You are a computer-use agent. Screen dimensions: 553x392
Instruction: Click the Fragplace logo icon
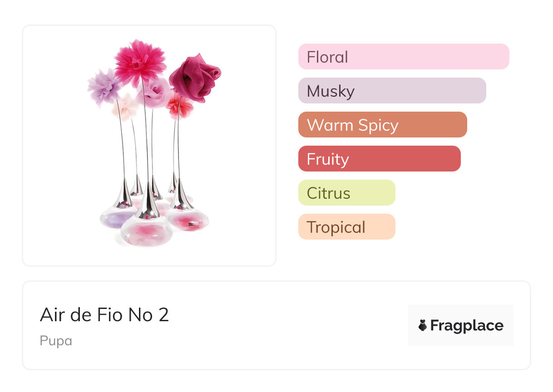point(423,325)
